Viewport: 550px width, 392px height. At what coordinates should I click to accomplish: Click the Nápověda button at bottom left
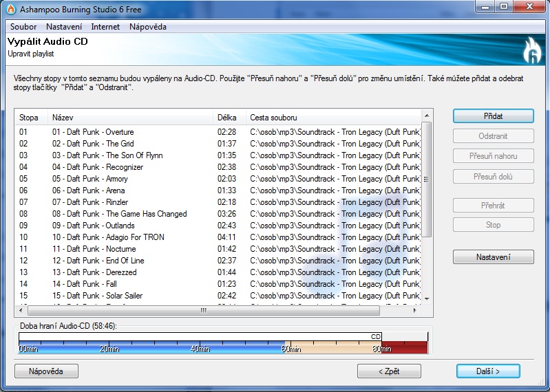(46, 371)
